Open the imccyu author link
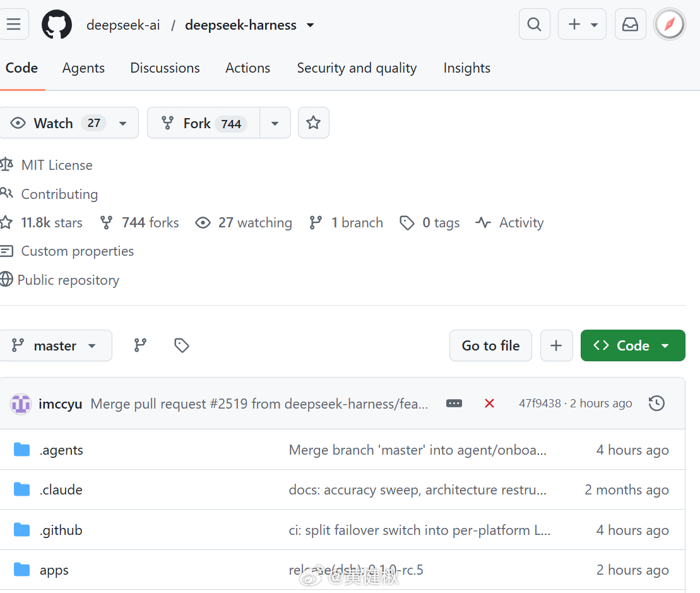 tap(60, 404)
